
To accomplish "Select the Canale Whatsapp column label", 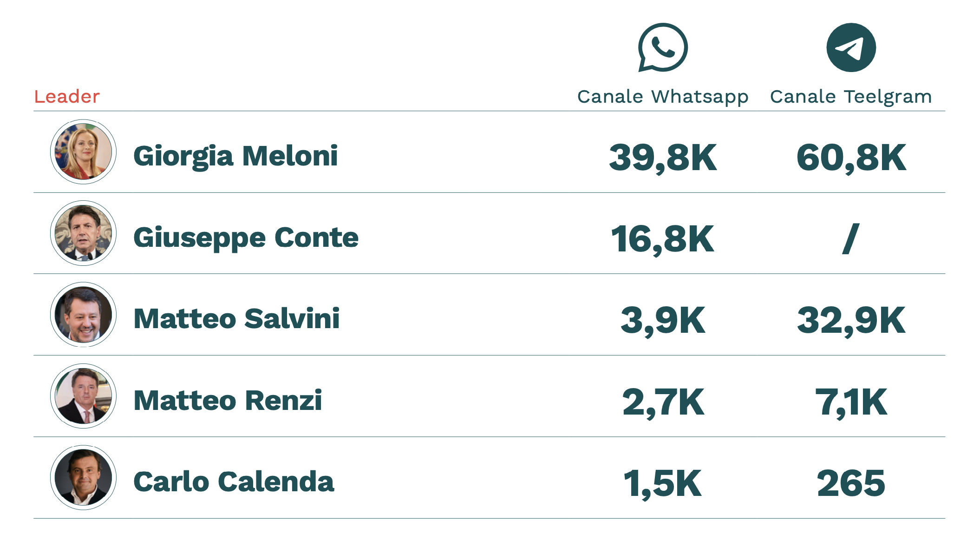I will point(663,97).
